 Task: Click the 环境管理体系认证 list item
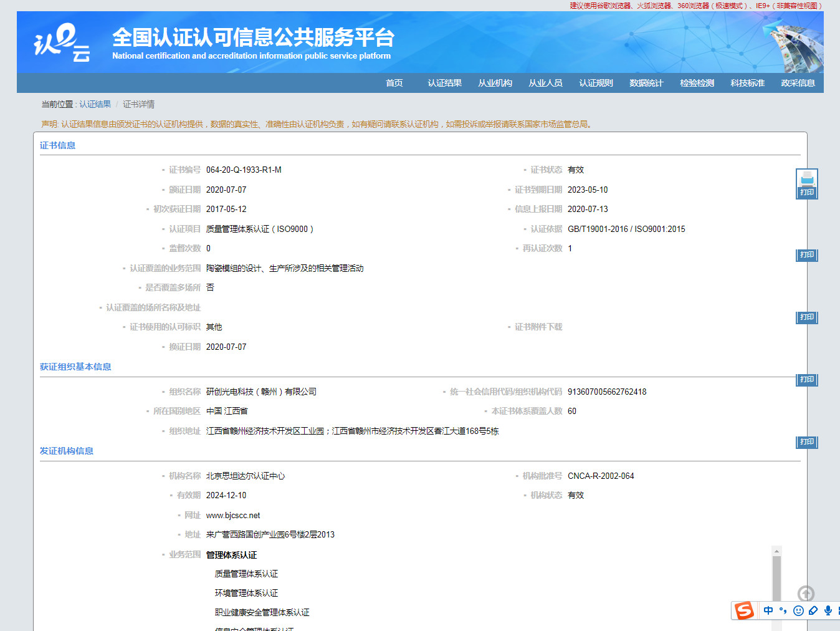(x=246, y=593)
